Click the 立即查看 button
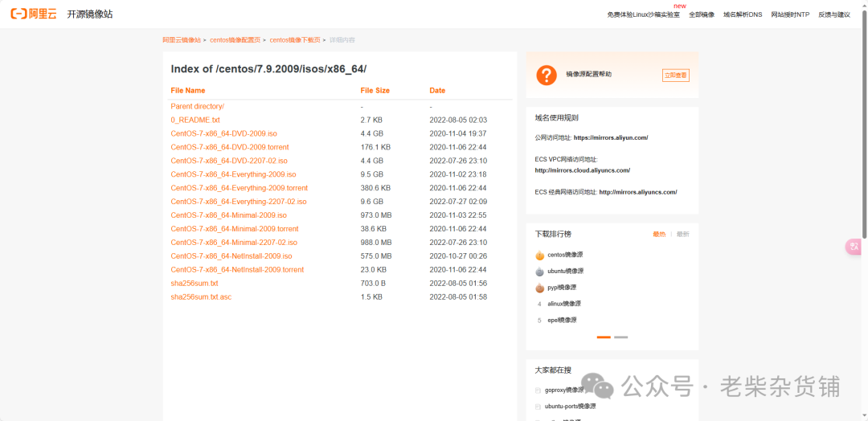Image resolution: width=868 pixels, height=421 pixels. [x=675, y=76]
